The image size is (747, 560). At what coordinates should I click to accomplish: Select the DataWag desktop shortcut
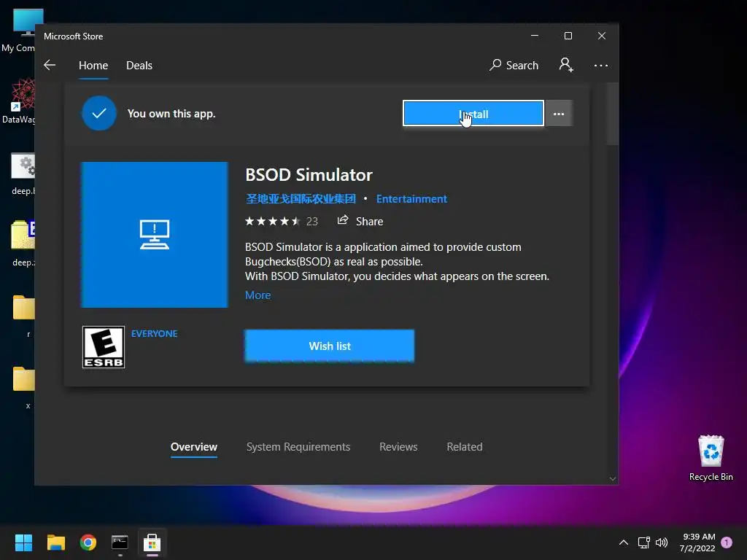[19, 101]
